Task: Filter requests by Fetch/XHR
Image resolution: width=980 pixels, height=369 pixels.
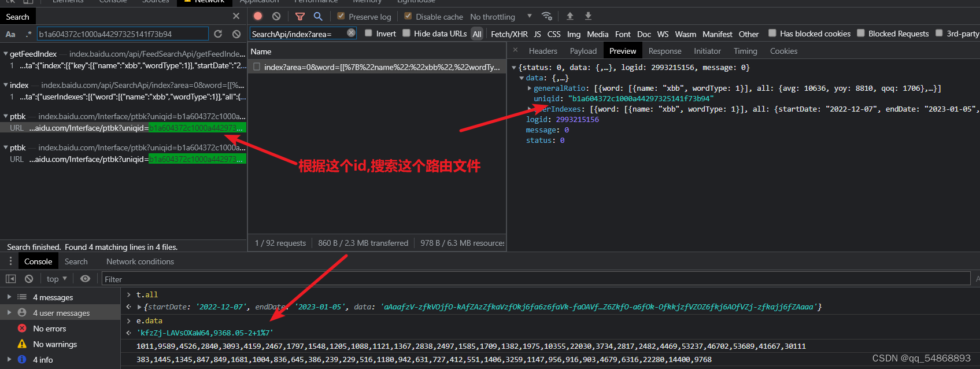Action: pyautogui.click(x=509, y=34)
